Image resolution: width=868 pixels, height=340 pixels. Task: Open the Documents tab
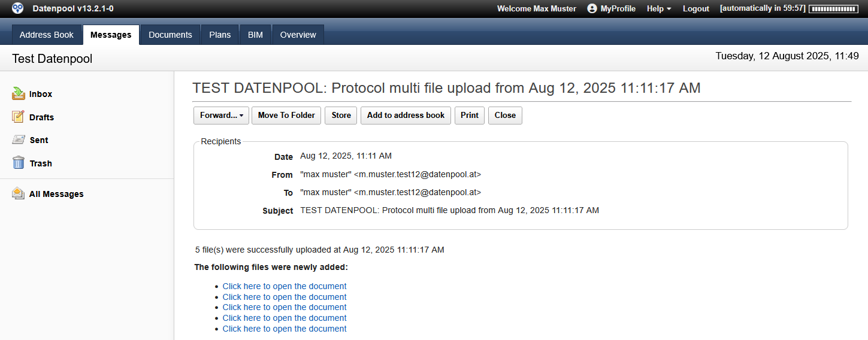click(170, 35)
